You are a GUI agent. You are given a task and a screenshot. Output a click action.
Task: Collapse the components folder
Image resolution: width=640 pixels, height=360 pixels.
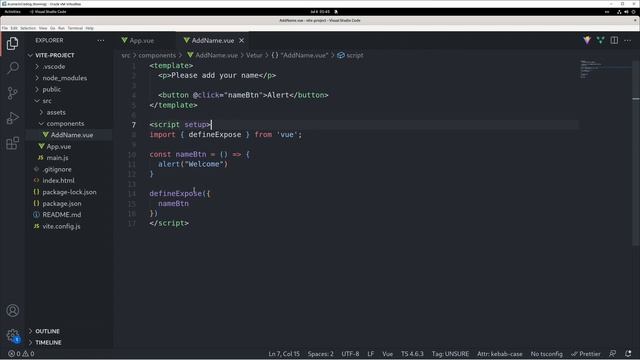[x=65, y=124]
